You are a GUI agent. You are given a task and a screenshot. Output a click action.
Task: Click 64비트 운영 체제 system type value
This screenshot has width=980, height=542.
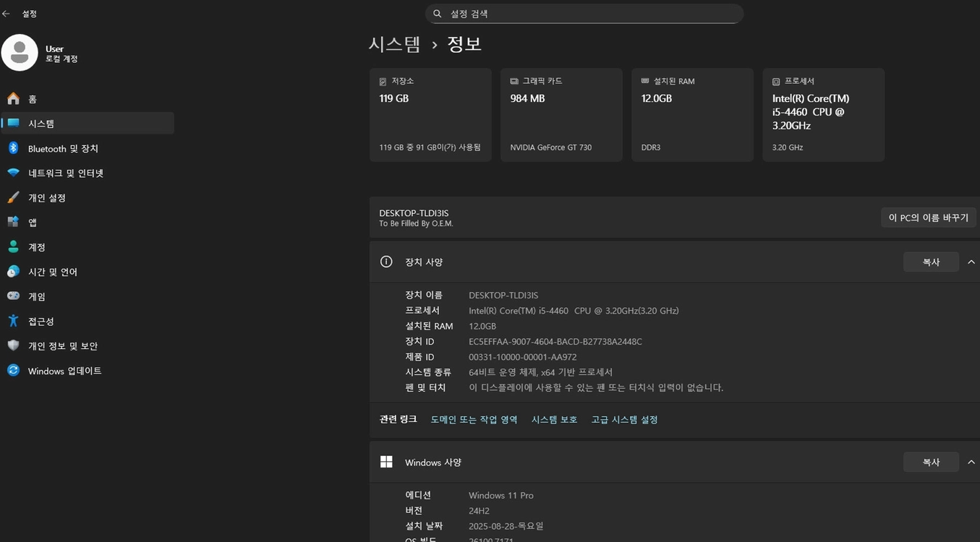click(540, 372)
